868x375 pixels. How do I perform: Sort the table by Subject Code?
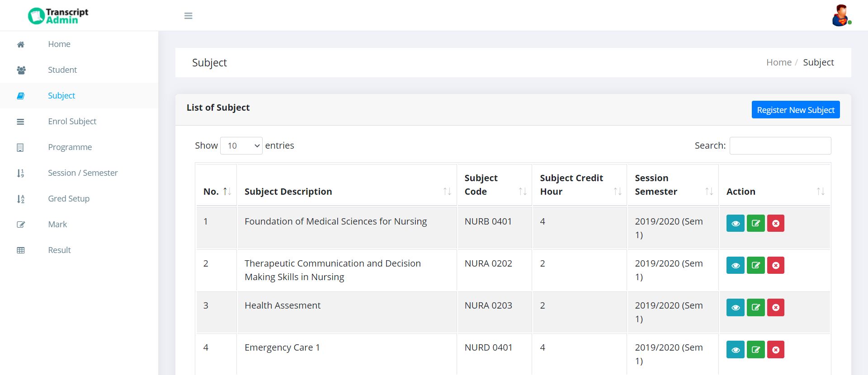494,185
